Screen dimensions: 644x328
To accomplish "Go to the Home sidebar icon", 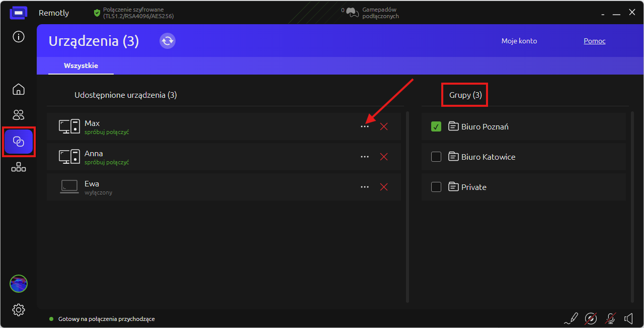I will point(19,89).
